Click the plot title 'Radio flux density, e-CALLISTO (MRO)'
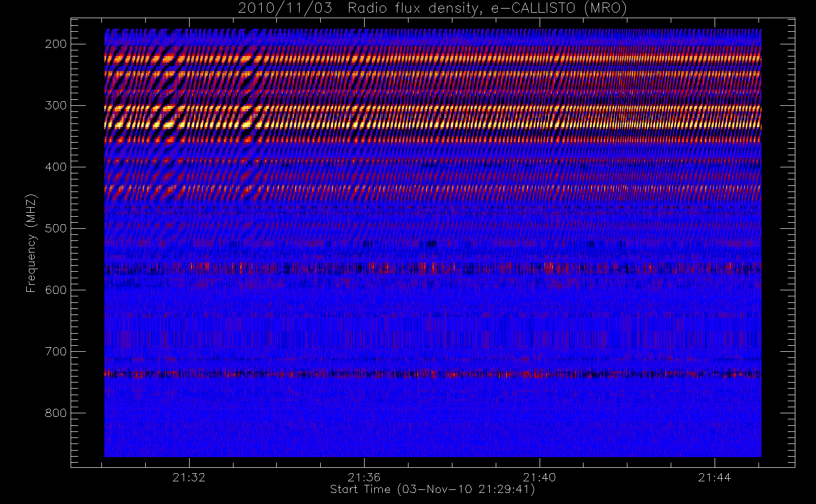This screenshot has height=504, width=816. click(x=487, y=9)
